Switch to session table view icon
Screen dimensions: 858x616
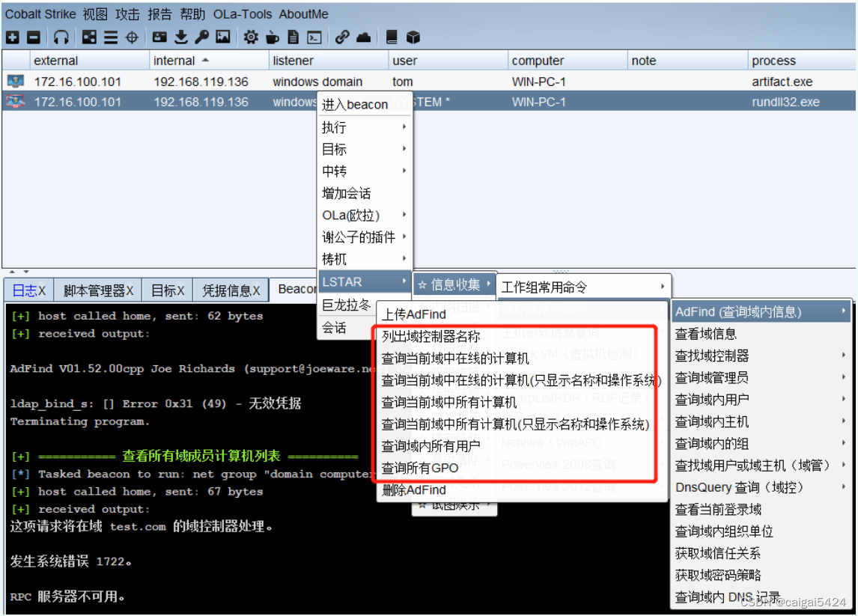[x=111, y=37]
